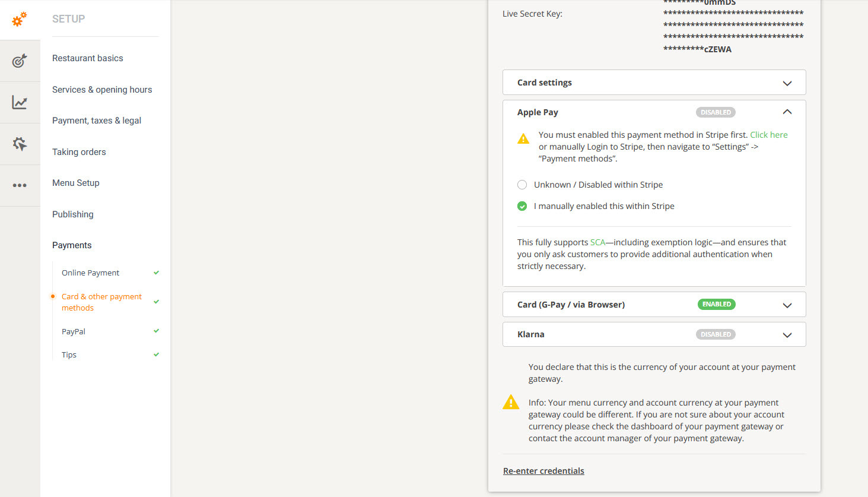Collapse the Apple Pay section
868x497 pixels.
787,112
